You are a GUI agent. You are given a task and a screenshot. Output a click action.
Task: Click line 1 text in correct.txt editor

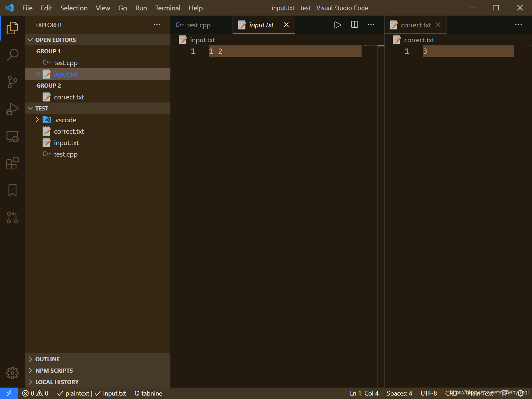pyautogui.click(x=425, y=51)
